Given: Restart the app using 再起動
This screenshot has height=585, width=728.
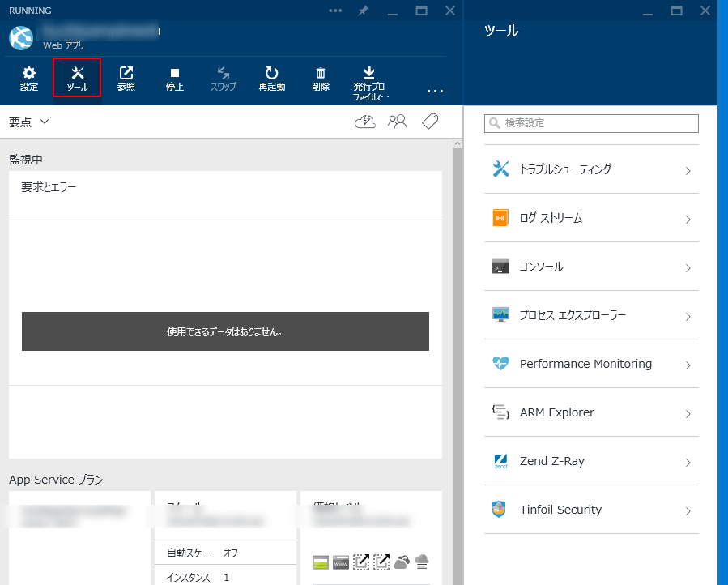Looking at the screenshot, I should coord(271,78).
